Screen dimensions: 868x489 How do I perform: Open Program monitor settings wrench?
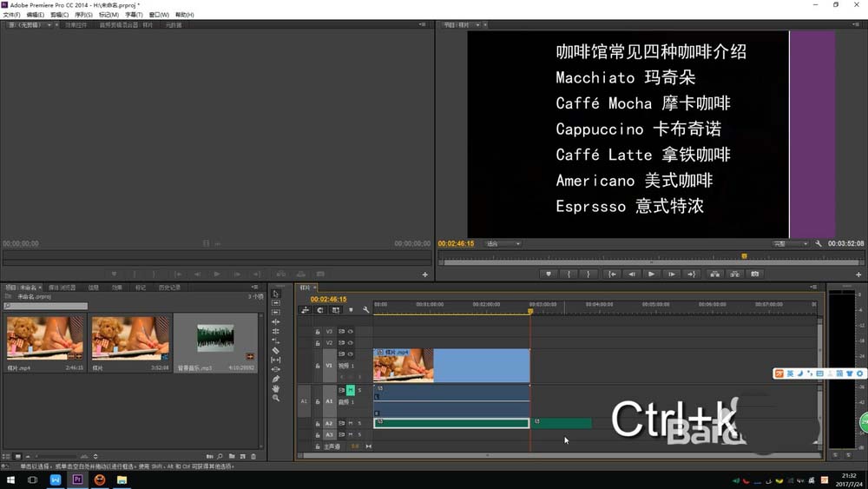point(819,244)
